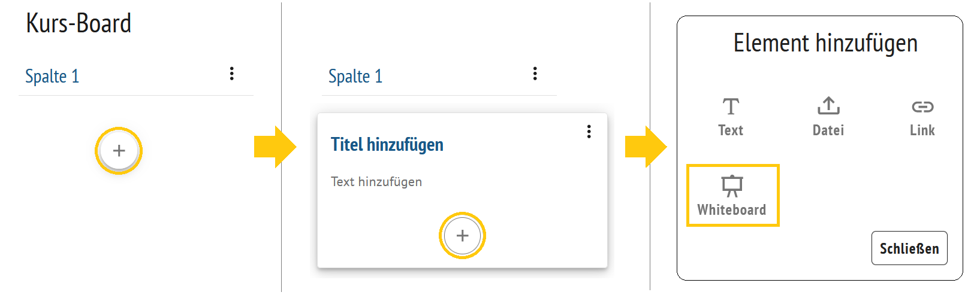Open Spalte 1 options menu below Kurs-Board
Screen dimensions: 980x298
[x=232, y=74]
